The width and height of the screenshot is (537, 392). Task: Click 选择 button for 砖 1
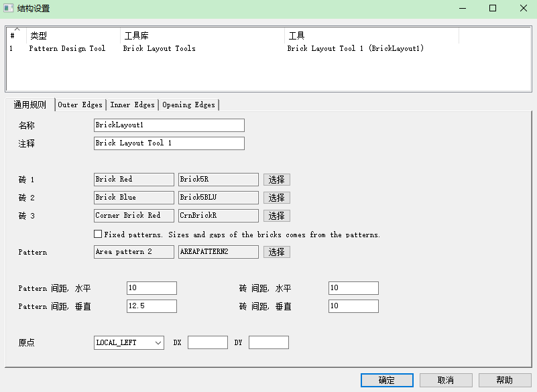pos(277,180)
